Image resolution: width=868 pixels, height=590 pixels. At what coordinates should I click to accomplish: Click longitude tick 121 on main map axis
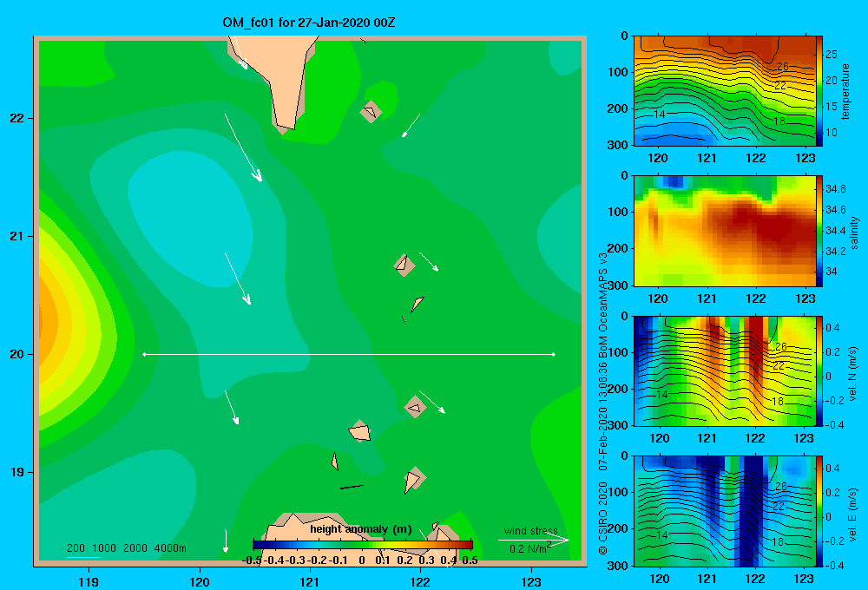[310, 581]
